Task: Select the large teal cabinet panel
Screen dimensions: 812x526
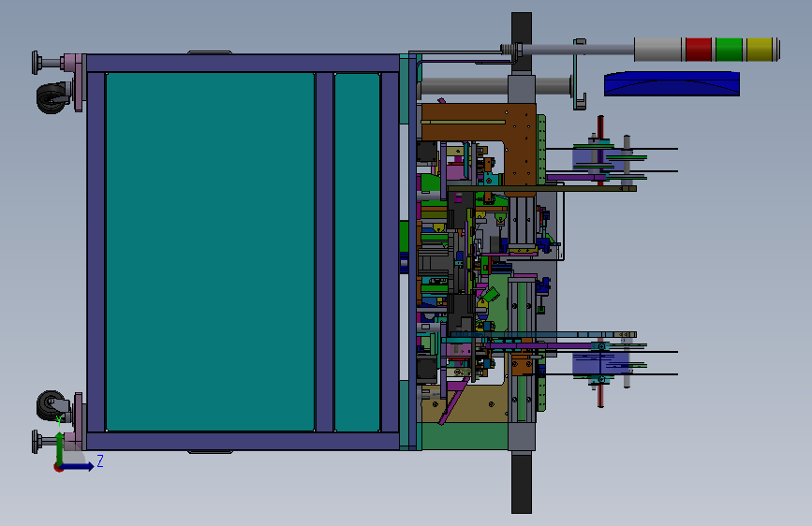Action: pyautogui.click(x=210, y=252)
